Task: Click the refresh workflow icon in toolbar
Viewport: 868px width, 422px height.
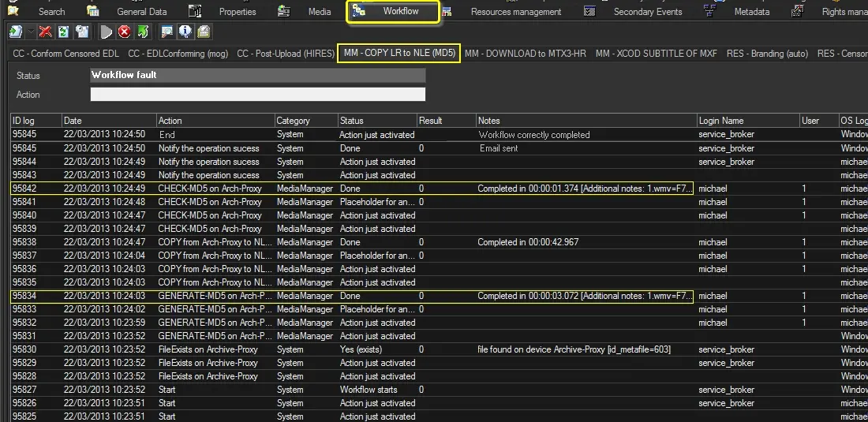Action: coord(63,32)
